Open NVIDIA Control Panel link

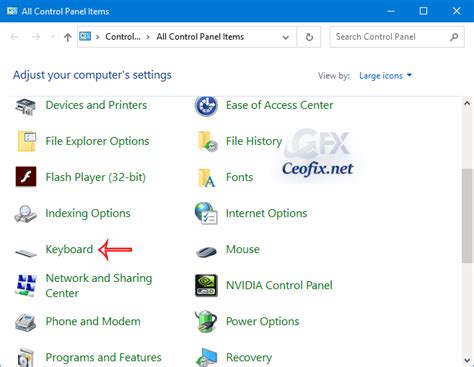279,285
